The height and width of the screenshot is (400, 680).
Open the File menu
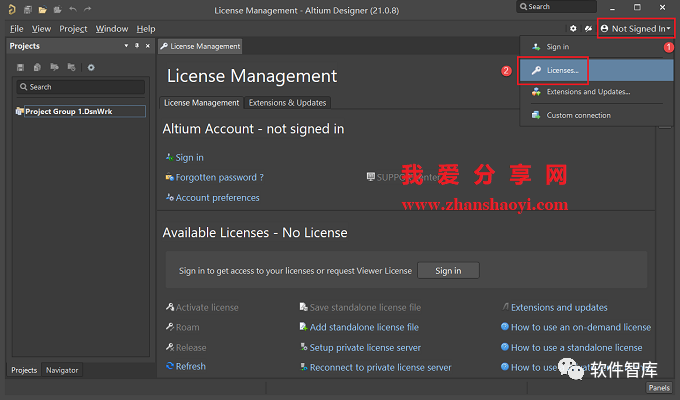[x=16, y=29]
